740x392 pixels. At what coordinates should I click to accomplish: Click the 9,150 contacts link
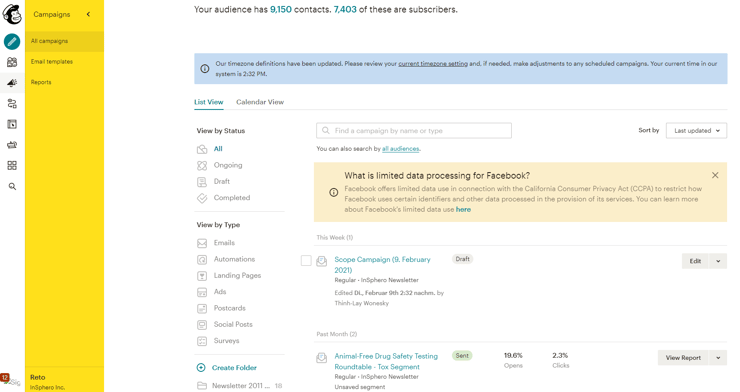pos(281,9)
